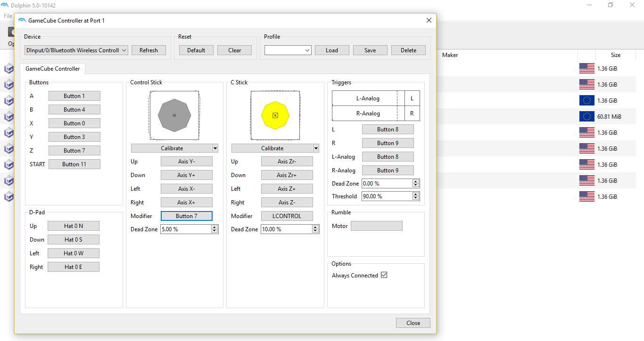Image resolution: width=644 pixels, height=341 pixels.
Task: Remap C Stick Left (Axis Z+)
Action: click(287, 188)
